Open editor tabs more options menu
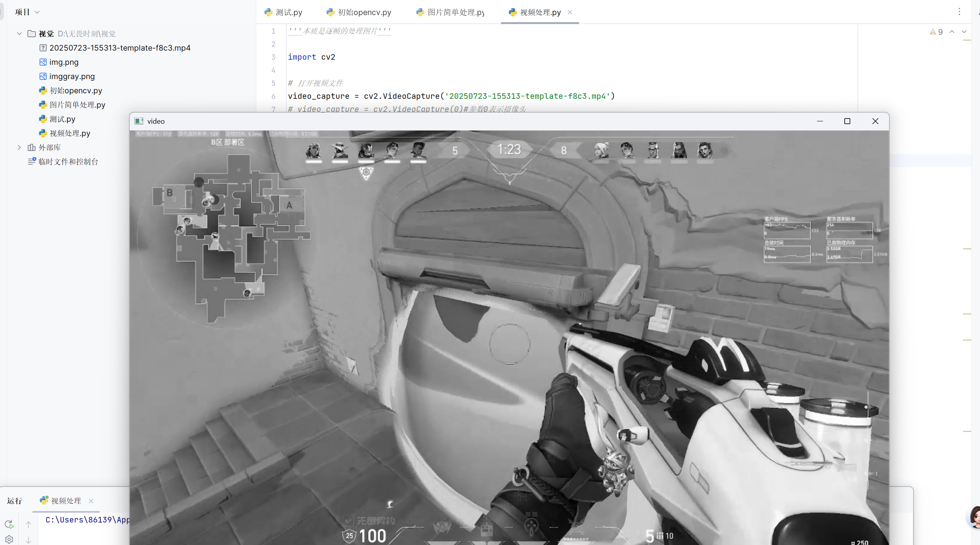The image size is (980, 545). pos(959,12)
